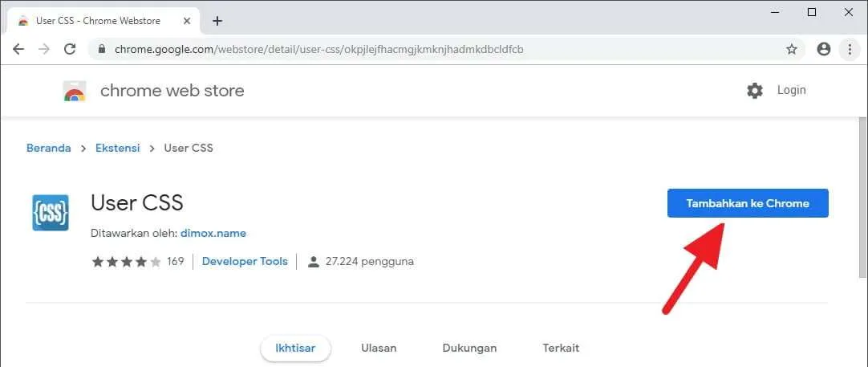Open the settings gear icon

pos(755,91)
